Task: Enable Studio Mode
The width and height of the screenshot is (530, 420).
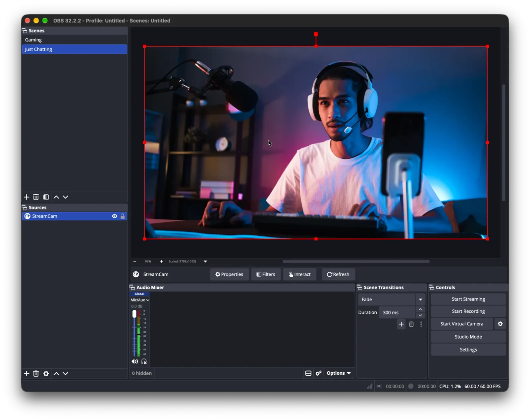Action: point(468,337)
